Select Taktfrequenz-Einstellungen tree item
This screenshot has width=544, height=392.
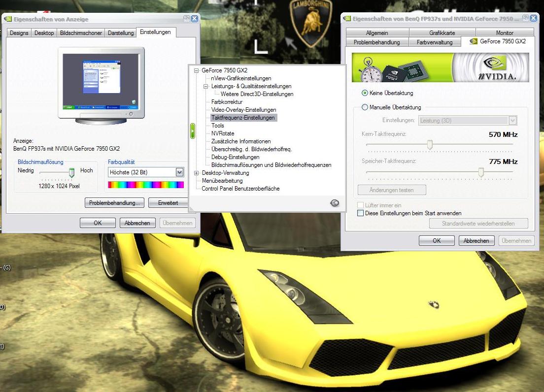click(x=243, y=118)
